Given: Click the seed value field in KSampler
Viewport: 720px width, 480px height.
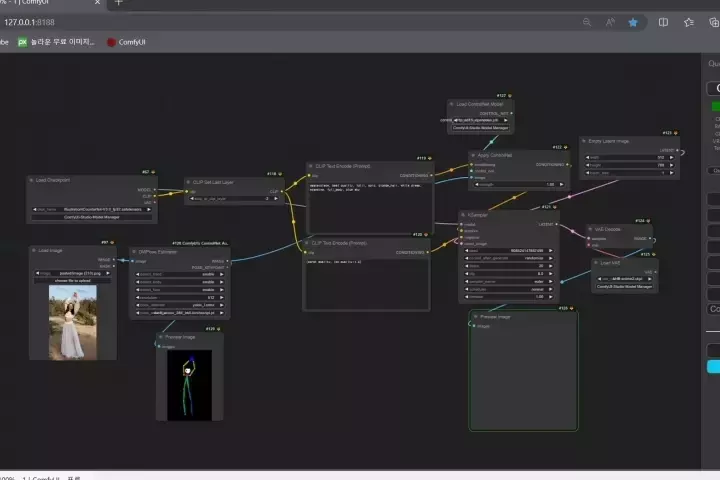Looking at the screenshot, I should click(509, 251).
